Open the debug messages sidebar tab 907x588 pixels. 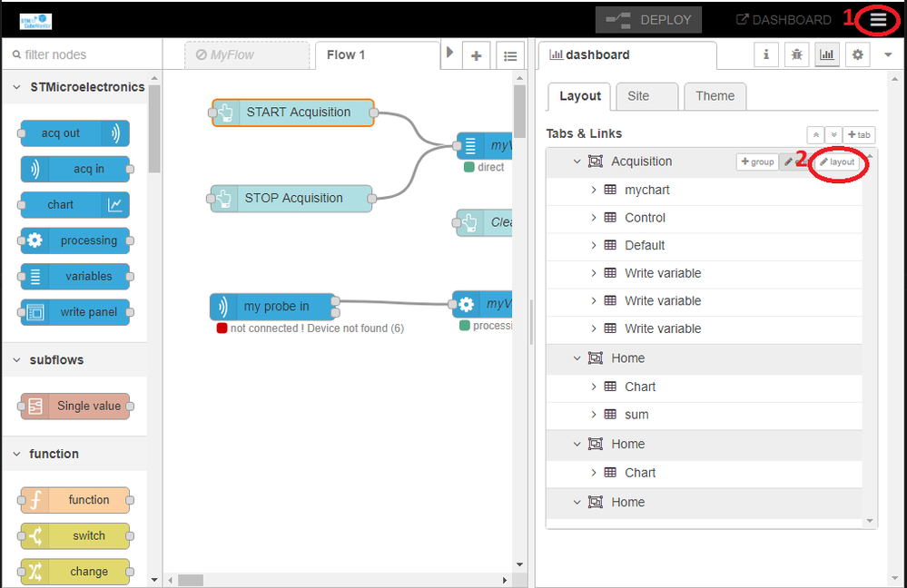point(796,55)
